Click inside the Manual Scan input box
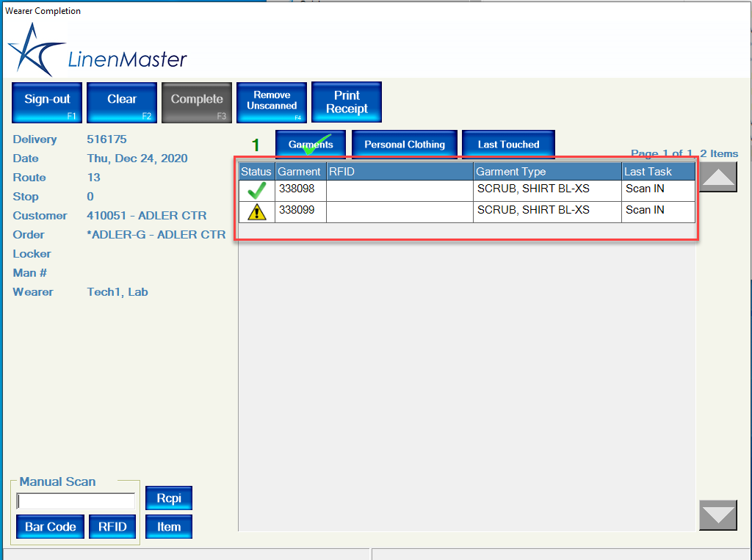This screenshot has width=752, height=560. pyautogui.click(x=76, y=501)
